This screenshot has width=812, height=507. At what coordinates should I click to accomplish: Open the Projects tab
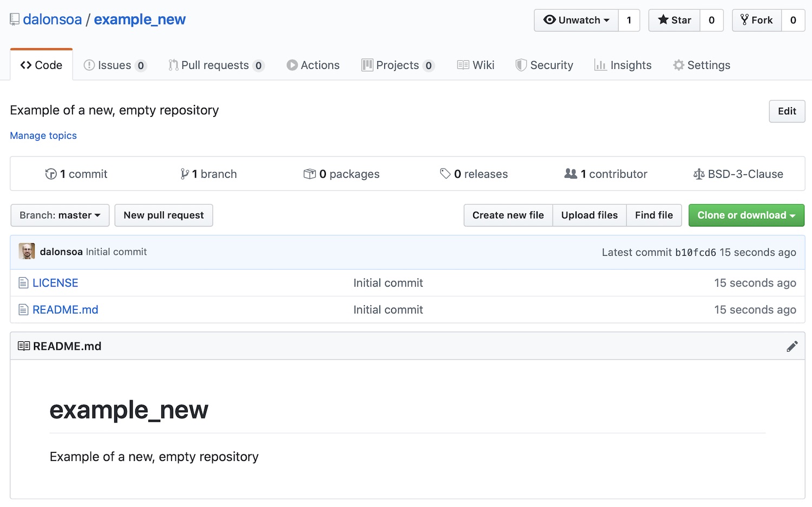coord(398,65)
